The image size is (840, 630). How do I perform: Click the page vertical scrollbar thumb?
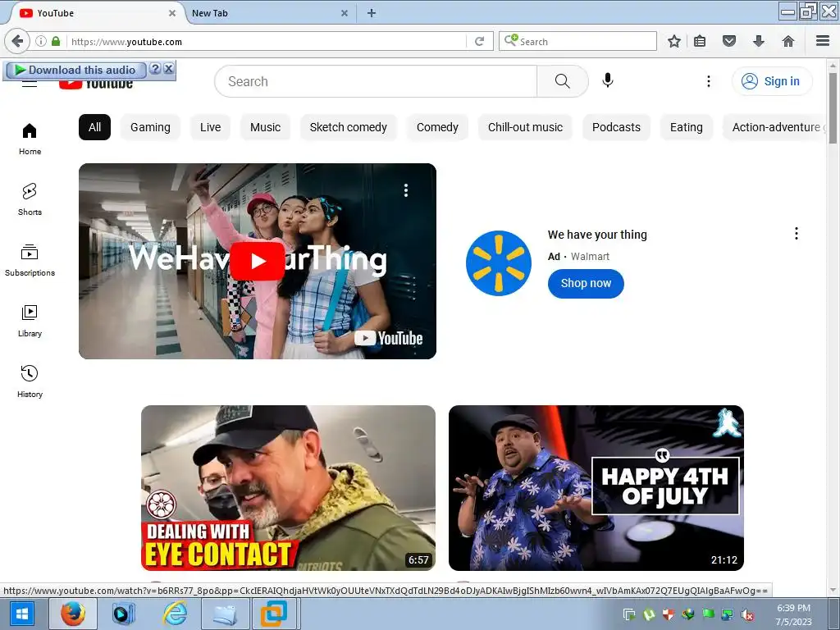tap(833, 108)
